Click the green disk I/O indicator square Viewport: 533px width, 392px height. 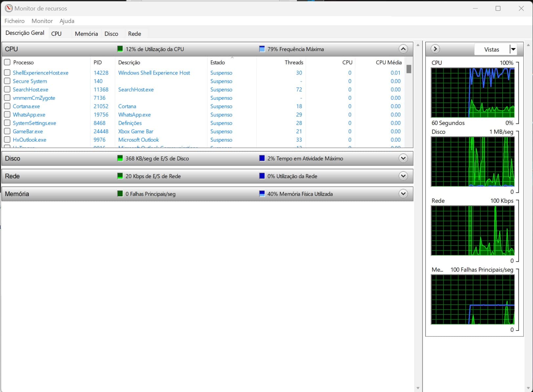[x=120, y=158]
